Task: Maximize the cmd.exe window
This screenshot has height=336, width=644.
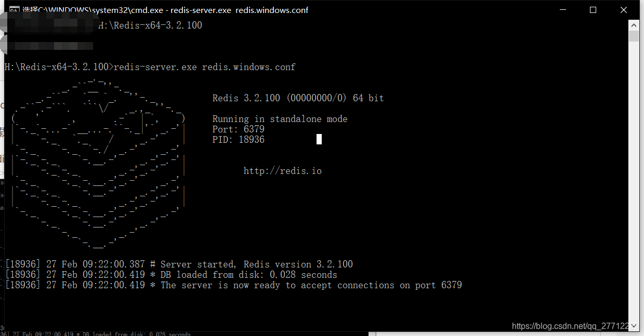Action: point(593,10)
